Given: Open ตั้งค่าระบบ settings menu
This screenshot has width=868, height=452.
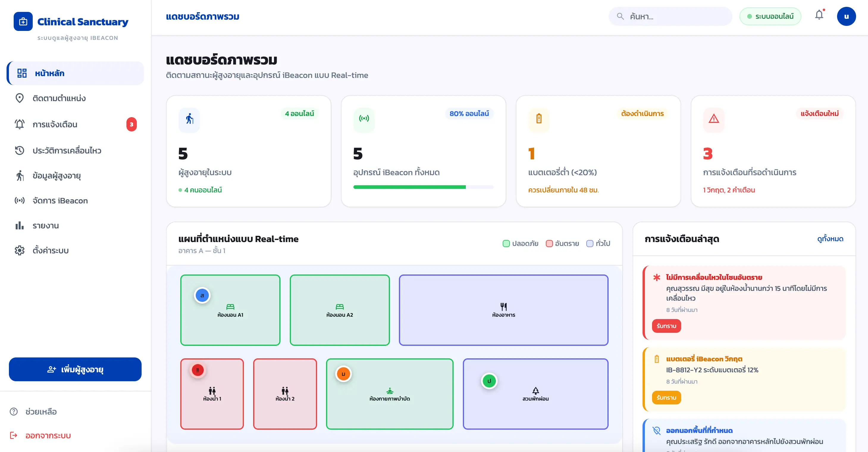Looking at the screenshot, I should [76, 250].
